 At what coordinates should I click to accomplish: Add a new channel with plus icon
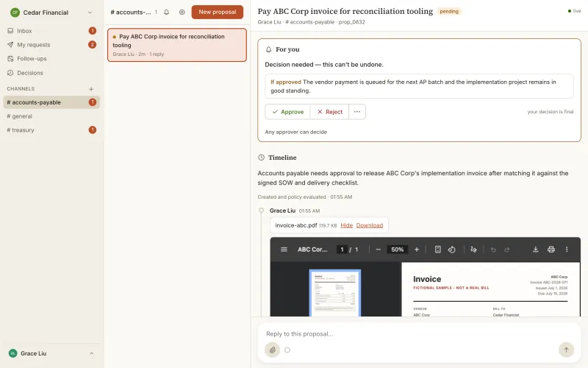coord(91,89)
